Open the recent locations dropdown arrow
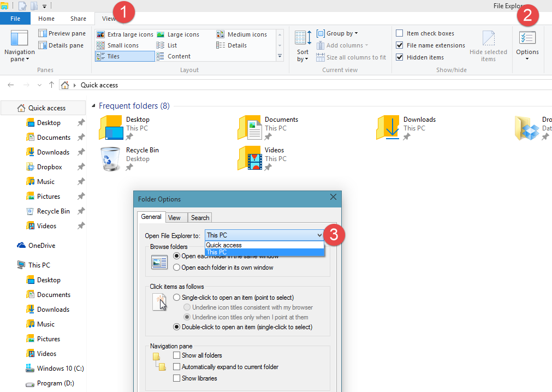The image size is (552, 392). click(39, 85)
